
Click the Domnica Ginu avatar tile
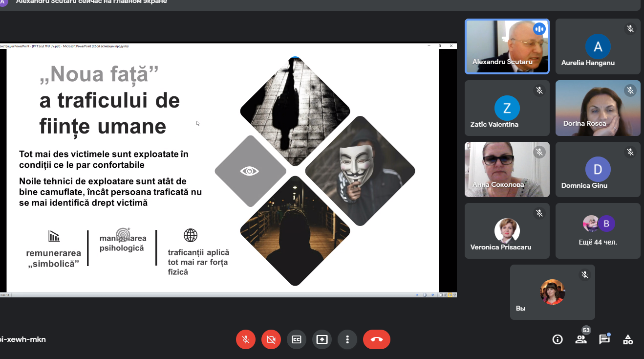598,169
